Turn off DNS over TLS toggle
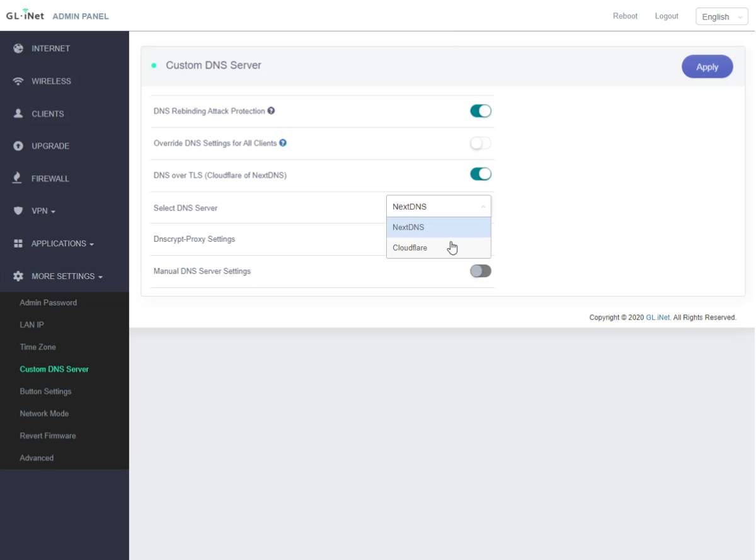This screenshot has width=756, height=560. tap(481, 174)
